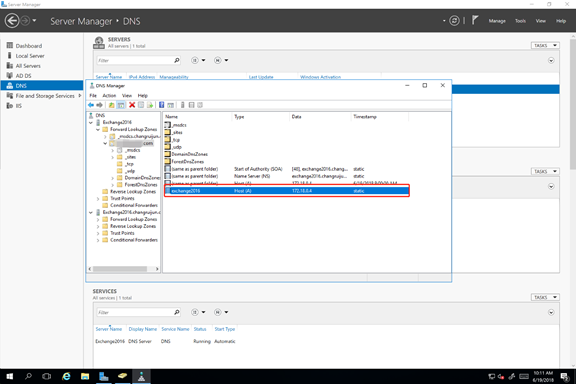Open Server Manager's View menu
The height and width of the screenshot is (384, 576).
[540, 21]
